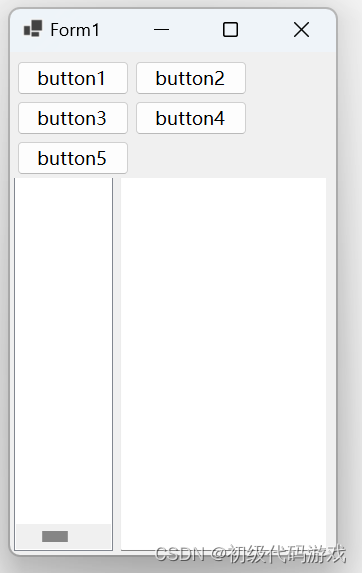Click blank form area right of button2
362x573 pixels.
[x=289, y=78]
